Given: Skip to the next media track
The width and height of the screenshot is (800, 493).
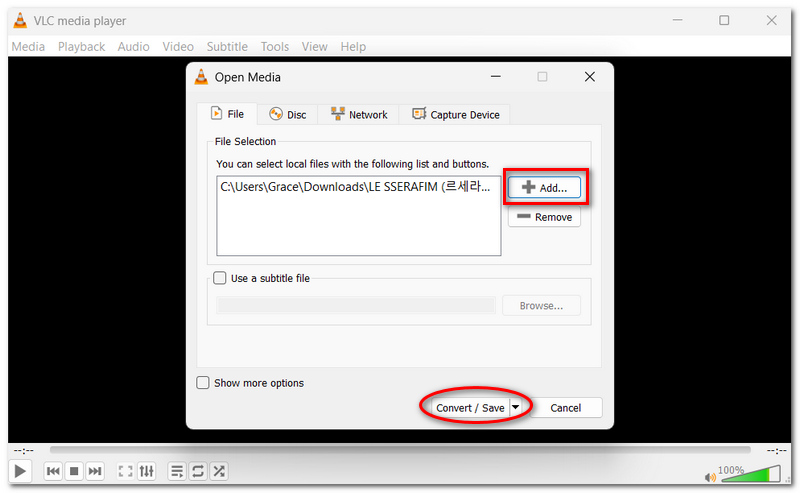Looking at the screenshot, I should [x=95, y=471].
